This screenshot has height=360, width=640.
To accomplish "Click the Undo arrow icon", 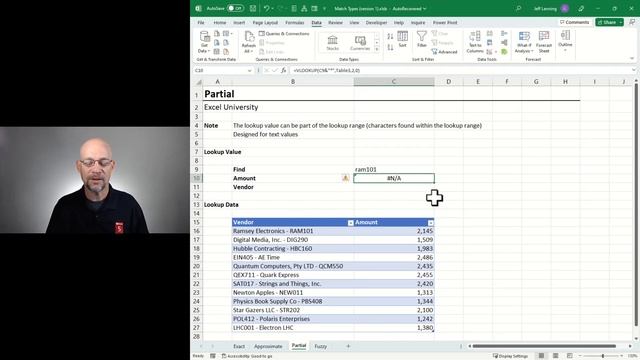I will coord(267,8).
